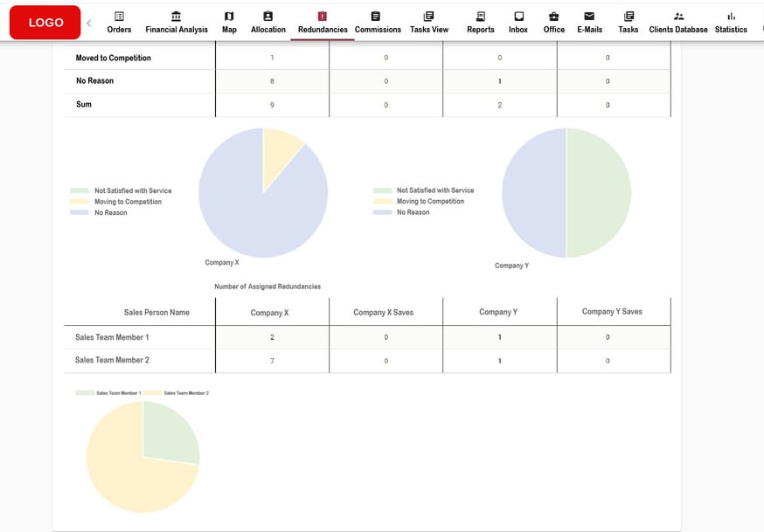Select the Allocation person icon

tap(267, 17)
